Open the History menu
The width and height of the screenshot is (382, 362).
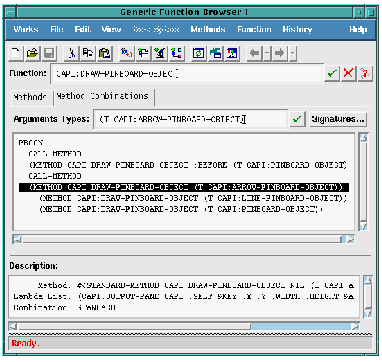tap(297, 29)
